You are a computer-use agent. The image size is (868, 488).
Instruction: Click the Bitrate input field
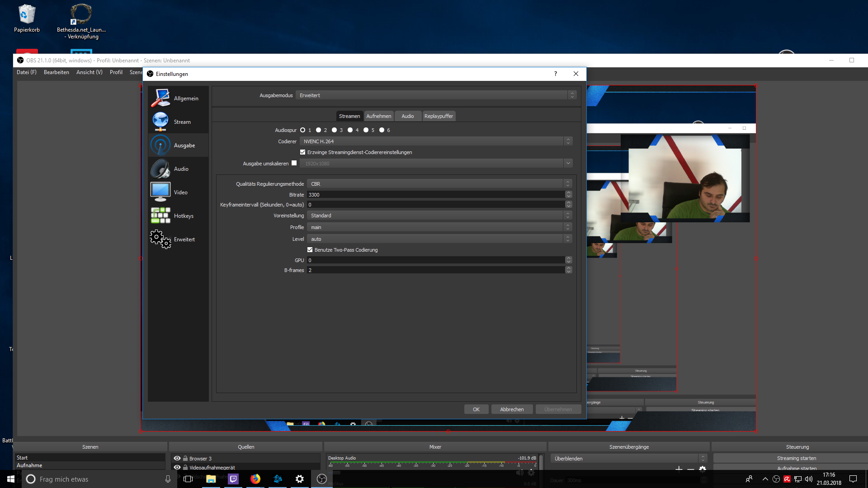(435, 195)
